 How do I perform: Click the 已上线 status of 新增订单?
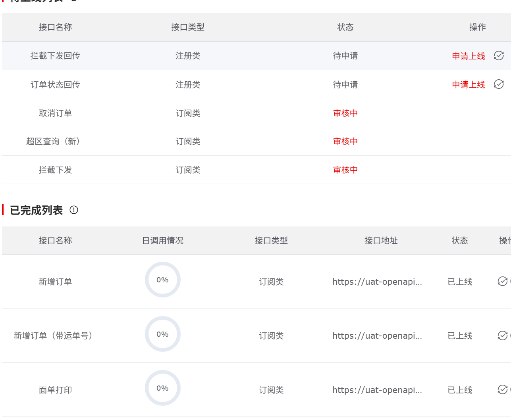(460, 282)
